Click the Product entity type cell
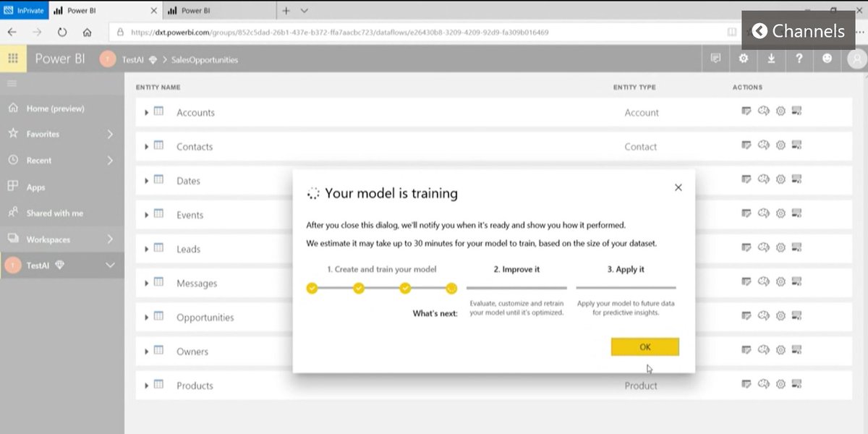This screenshot has height=434, width=868. (x=641, y=386)
